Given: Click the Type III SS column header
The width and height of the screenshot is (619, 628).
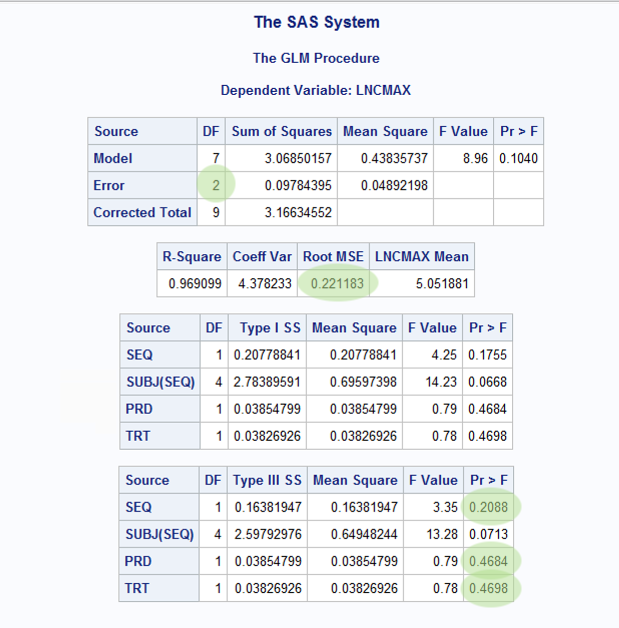Looking at the screenshot, I should tap(267, 480).
